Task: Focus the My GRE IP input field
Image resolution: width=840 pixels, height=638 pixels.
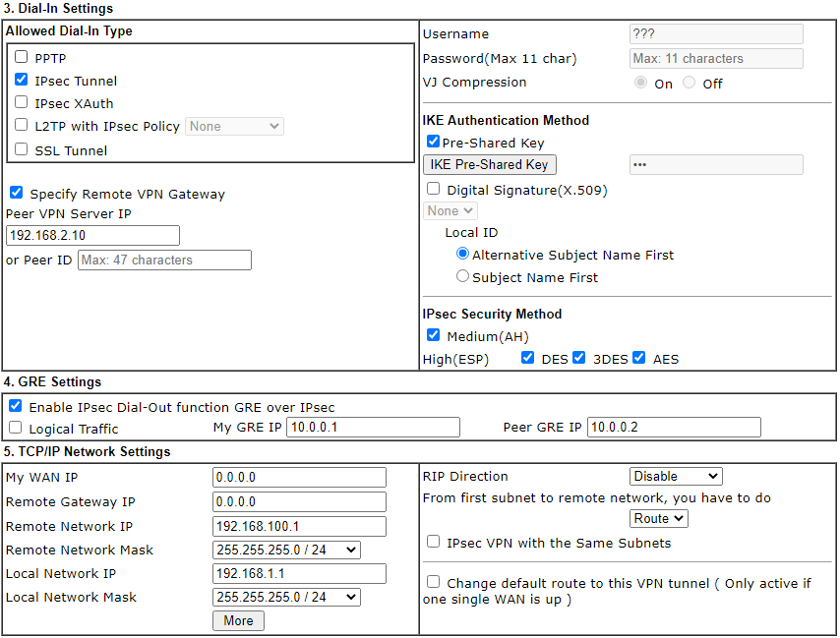Action: click(x=373, y=427)
